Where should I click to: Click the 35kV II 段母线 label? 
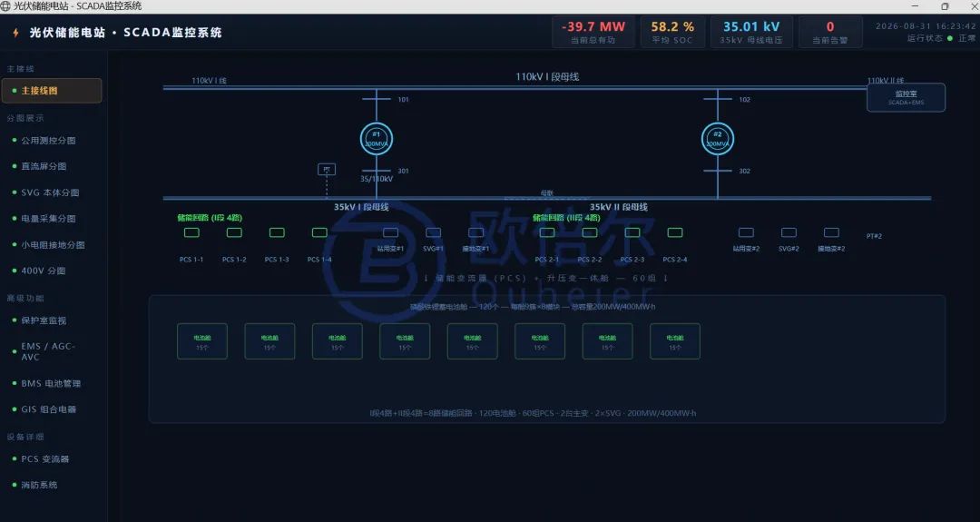click(x=619, y=207)
